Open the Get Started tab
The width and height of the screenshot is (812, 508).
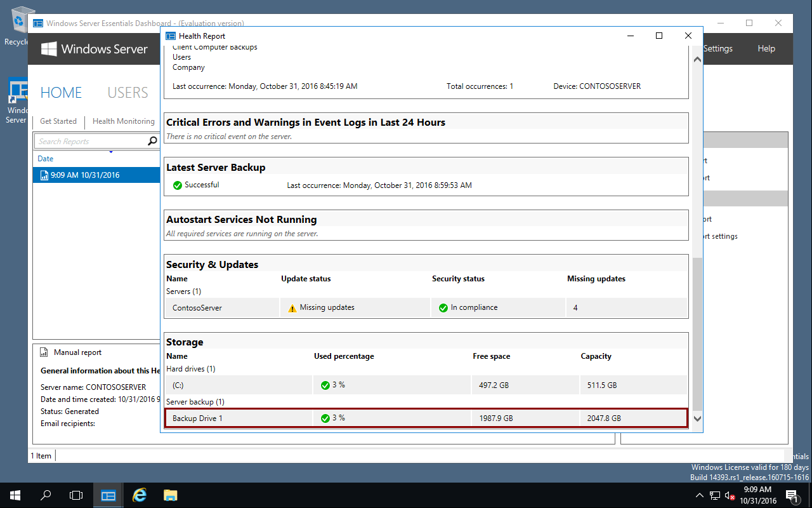click(58, 121)
